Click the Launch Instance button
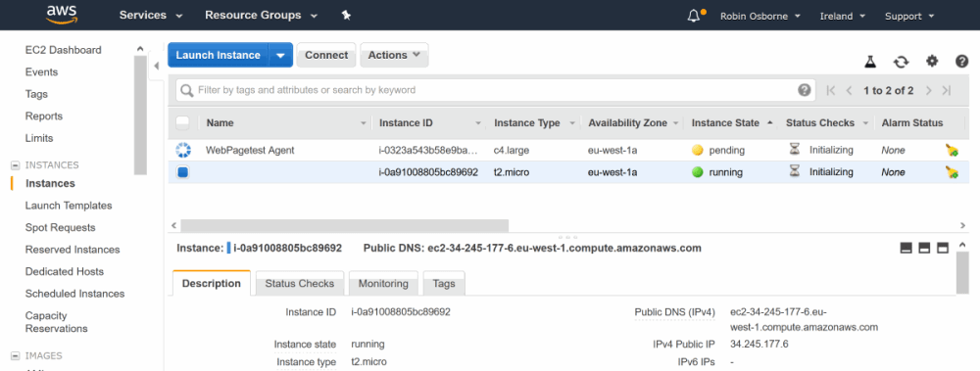The image size is (980, 371). 219,55
